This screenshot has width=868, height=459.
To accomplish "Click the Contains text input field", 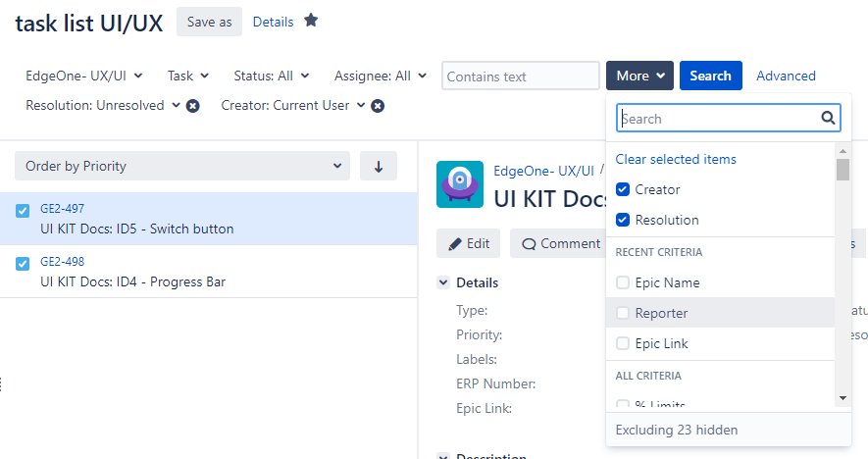I will (520, 76).
